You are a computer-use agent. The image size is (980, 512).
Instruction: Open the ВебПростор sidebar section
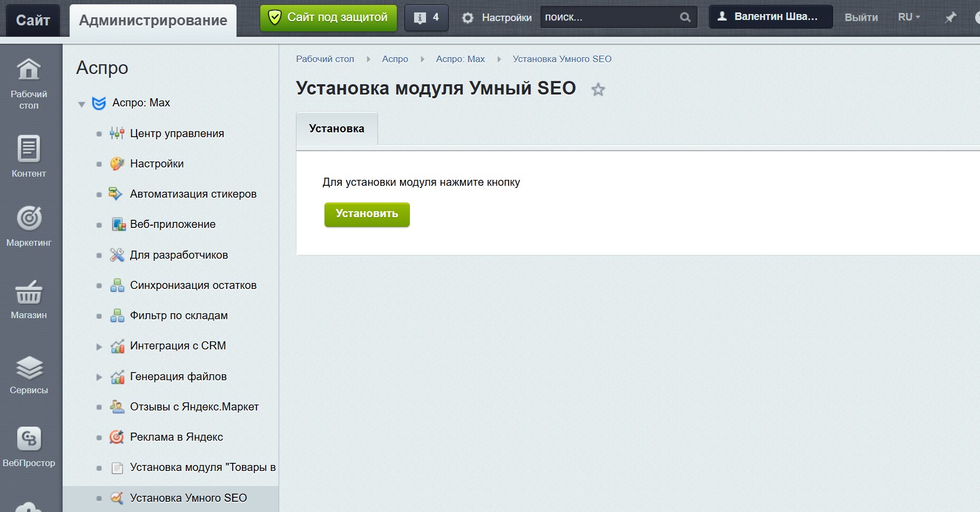coord(29,447)
